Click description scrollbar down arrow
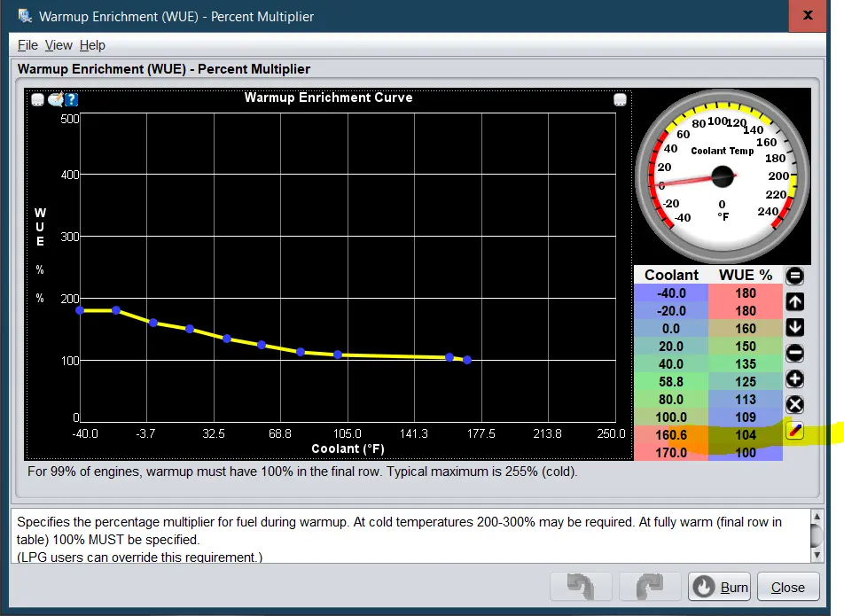 click(817, 555)
